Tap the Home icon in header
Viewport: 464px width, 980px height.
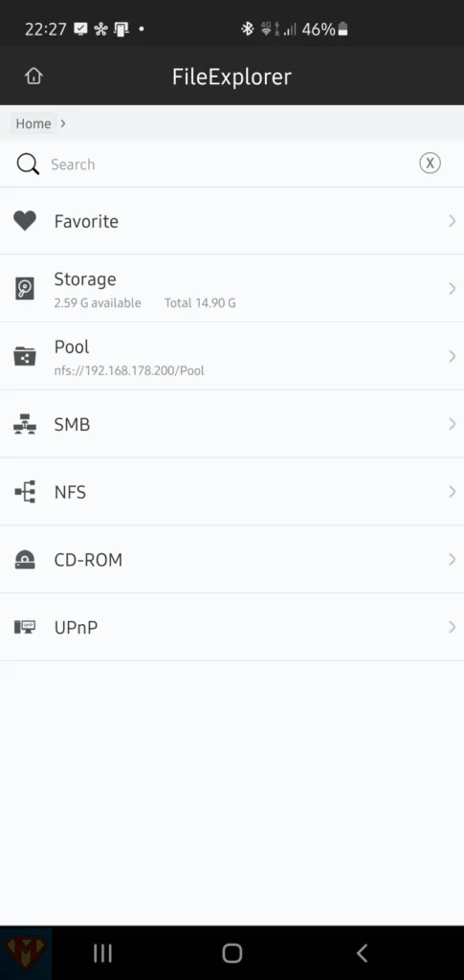(33, 77)
